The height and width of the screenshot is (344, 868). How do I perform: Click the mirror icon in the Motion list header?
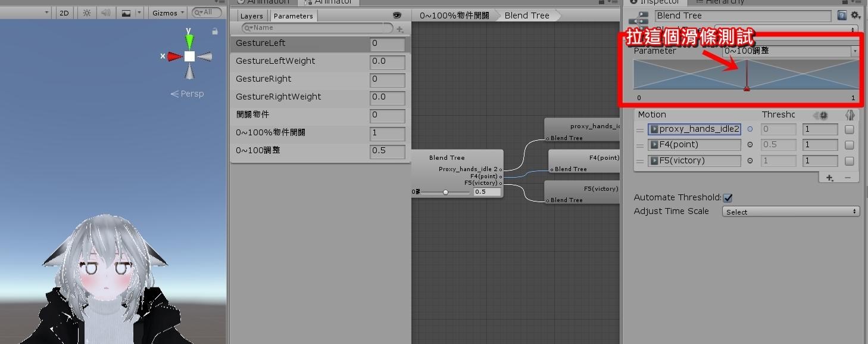tap(850, 115)
